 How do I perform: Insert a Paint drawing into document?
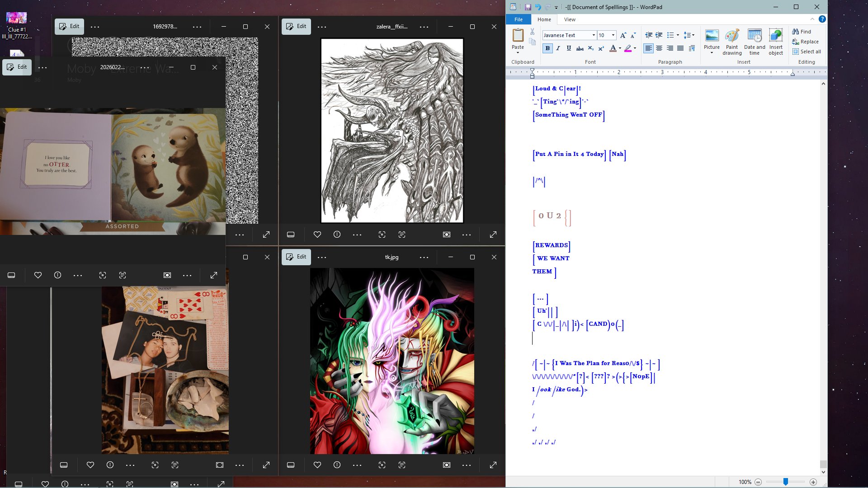pos(731,42)
